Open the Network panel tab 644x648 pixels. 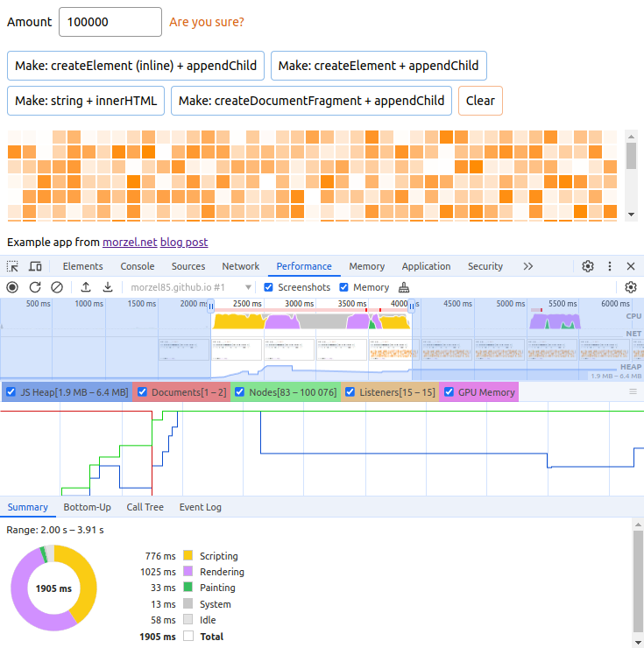[240, 266]
